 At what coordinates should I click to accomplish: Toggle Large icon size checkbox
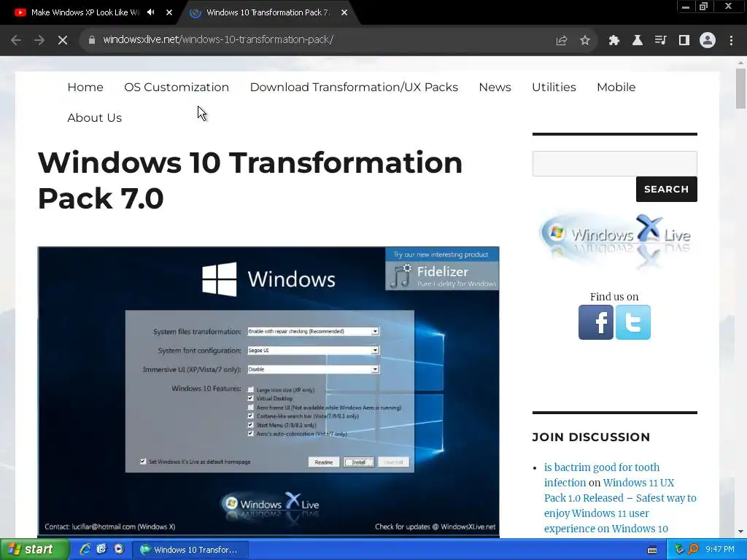tap(251, 390)
